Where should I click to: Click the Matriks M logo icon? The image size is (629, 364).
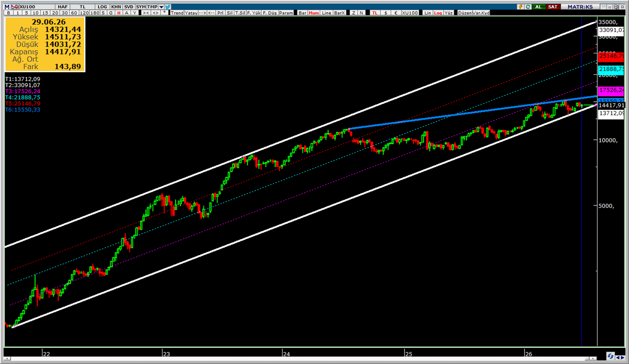7,6
